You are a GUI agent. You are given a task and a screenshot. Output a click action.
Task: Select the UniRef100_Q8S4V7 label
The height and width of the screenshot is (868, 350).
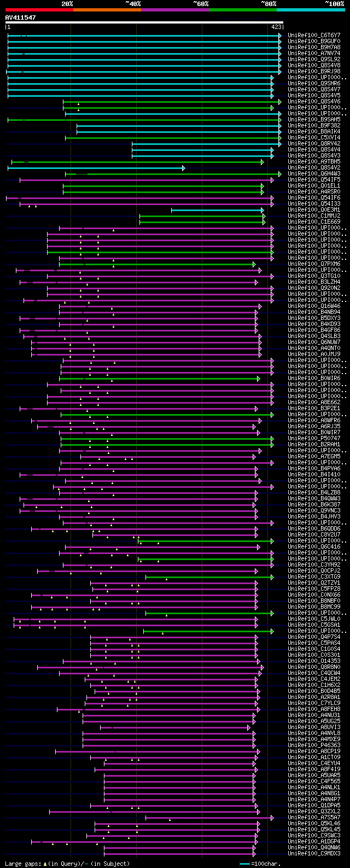coord(314,89)
